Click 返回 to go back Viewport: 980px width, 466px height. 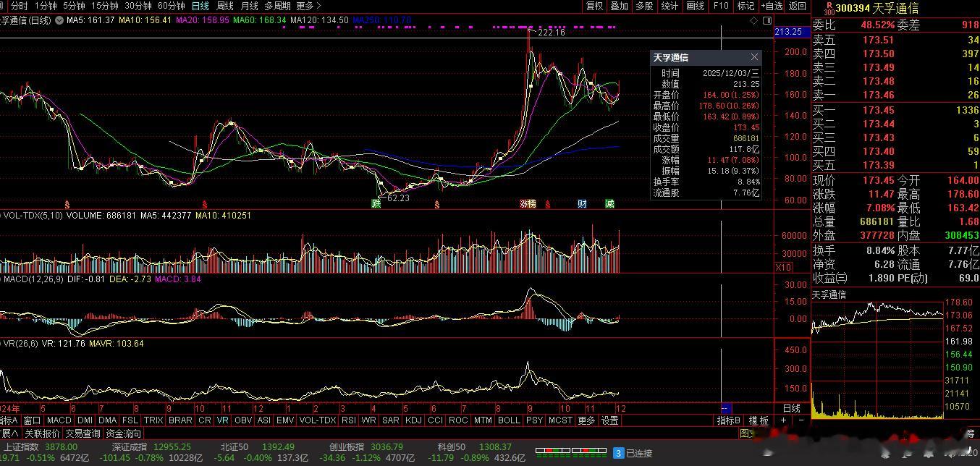coord(798,6)
